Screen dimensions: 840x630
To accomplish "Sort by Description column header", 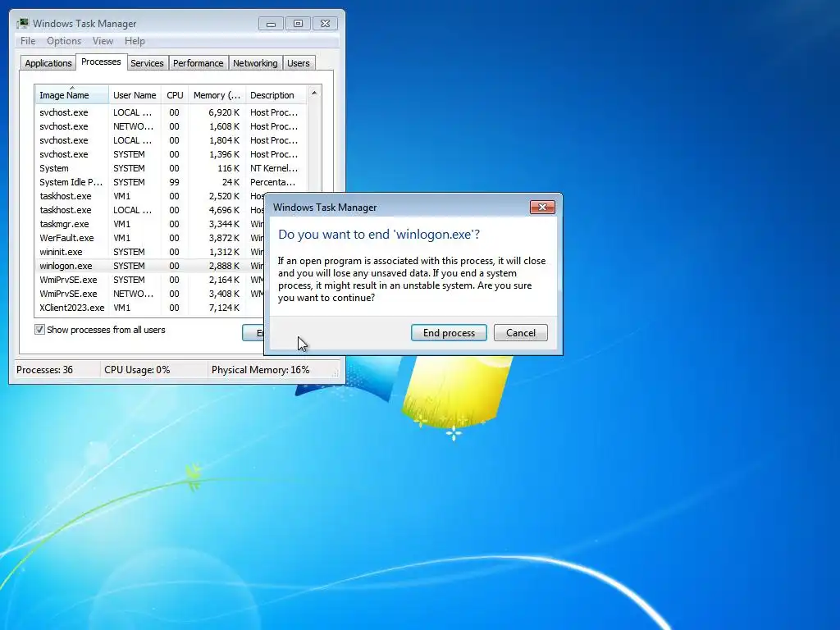I will click(276, 95).
